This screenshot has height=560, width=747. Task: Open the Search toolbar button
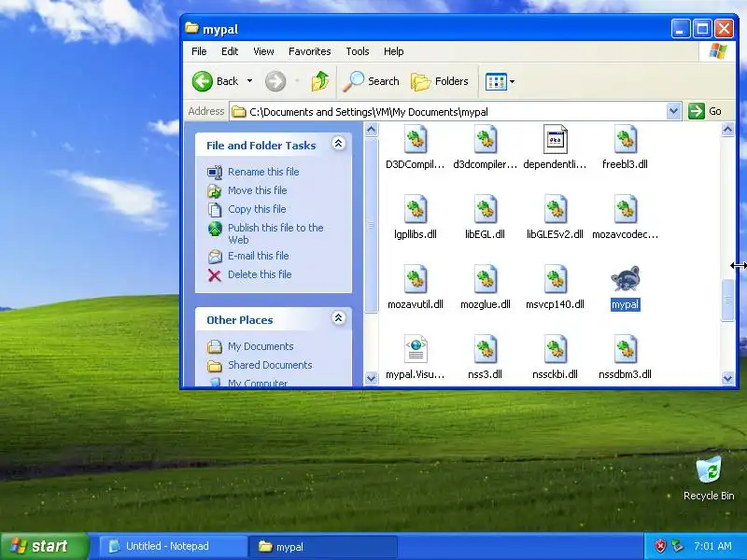click(372, 81)
